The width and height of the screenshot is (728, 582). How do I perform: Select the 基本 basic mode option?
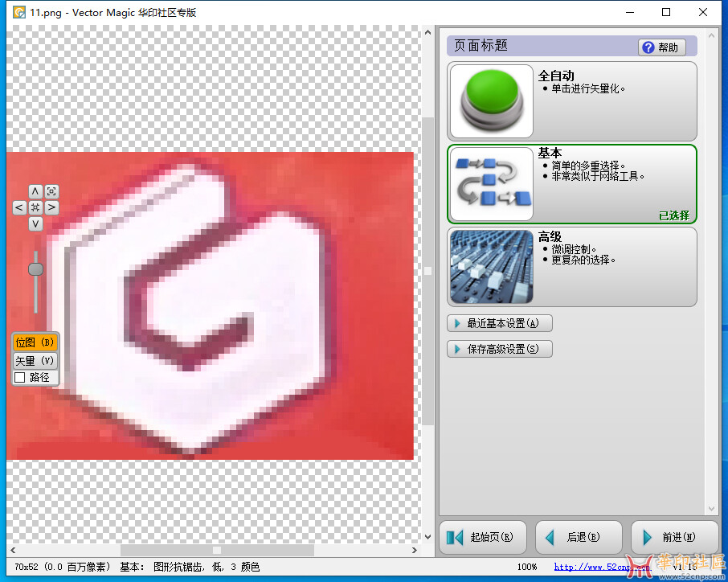pyautogui.click(x=571, y=184)
